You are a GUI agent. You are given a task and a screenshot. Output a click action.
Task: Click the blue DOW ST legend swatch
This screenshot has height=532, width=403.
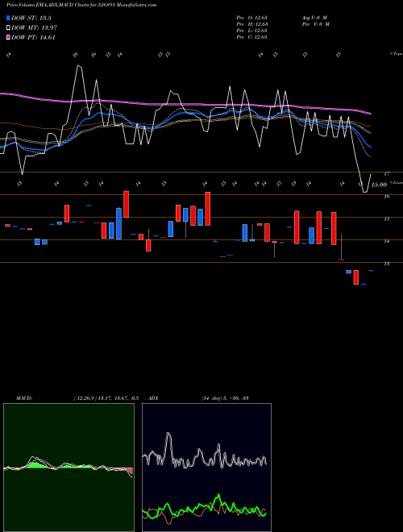click(8, 18)
